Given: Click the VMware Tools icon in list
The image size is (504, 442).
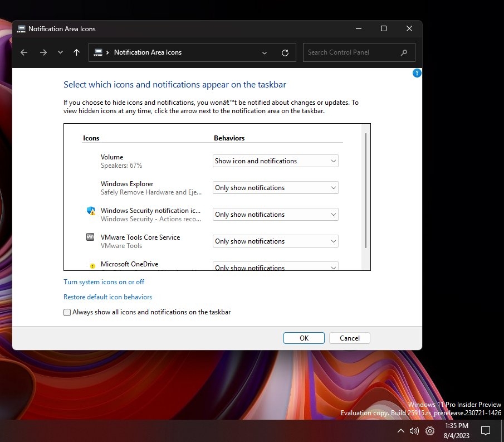Looking at the screenshot, I should point(90,237).
